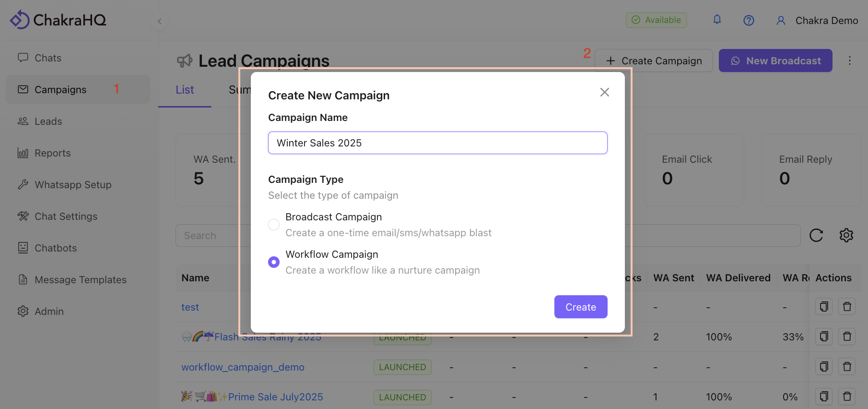The width and height of the screenshot is (868, 409).
Task: Click the WA Sent column header
Action: [x=673, y=278]
